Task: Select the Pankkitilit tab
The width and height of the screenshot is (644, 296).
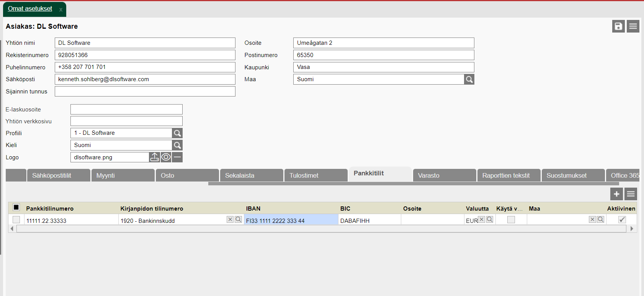Action: point(380,174)
